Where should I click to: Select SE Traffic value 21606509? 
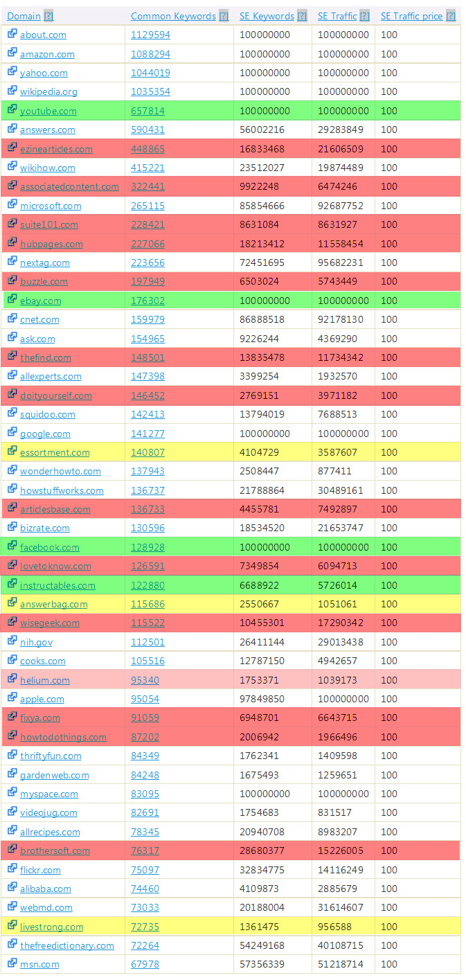pyautogui.click(x=340, y=149)
